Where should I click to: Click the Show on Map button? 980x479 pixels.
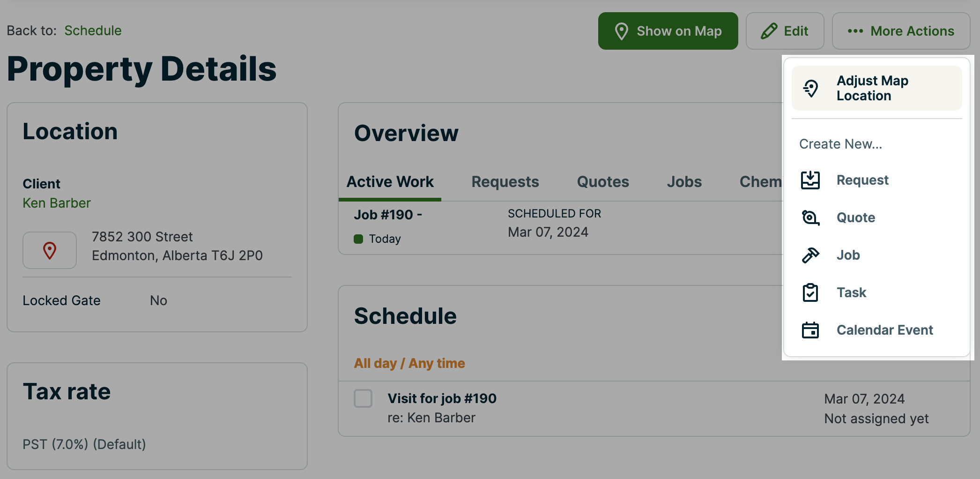[x=668, y=31]
